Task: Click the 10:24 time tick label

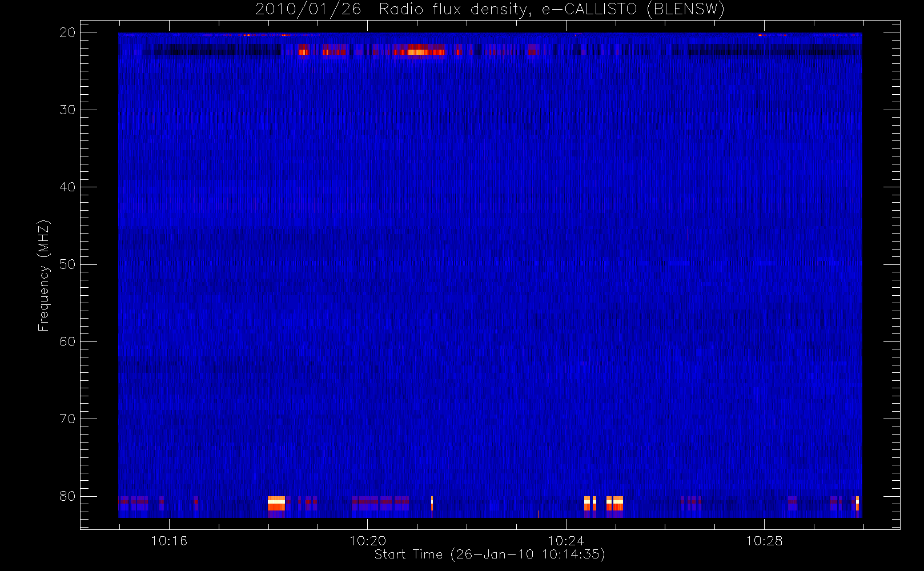Action: 566,541
